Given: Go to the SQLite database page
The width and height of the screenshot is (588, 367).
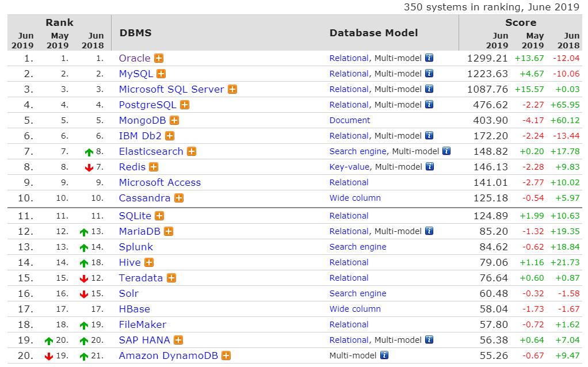Looking at the screenshot, I should tap(135, 216).
